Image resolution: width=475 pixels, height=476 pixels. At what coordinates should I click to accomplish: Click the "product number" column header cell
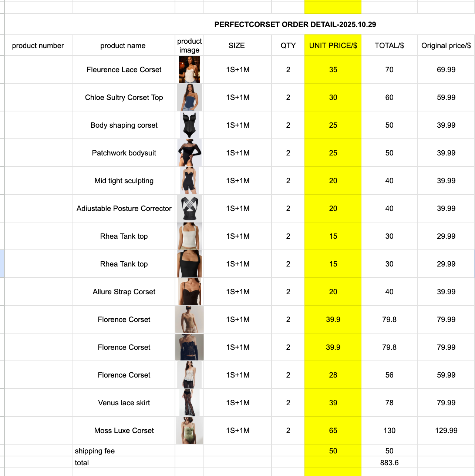[x=38, y=46]
